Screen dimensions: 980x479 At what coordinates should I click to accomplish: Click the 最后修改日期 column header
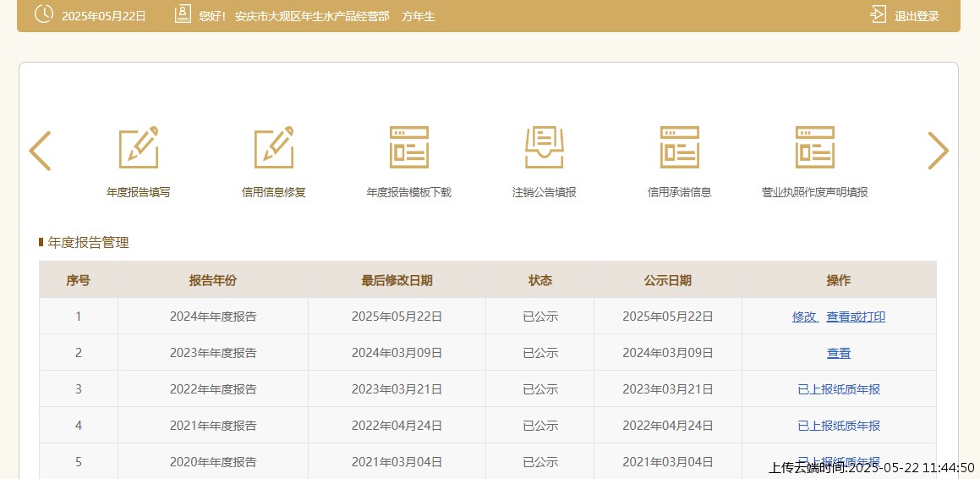397,280
